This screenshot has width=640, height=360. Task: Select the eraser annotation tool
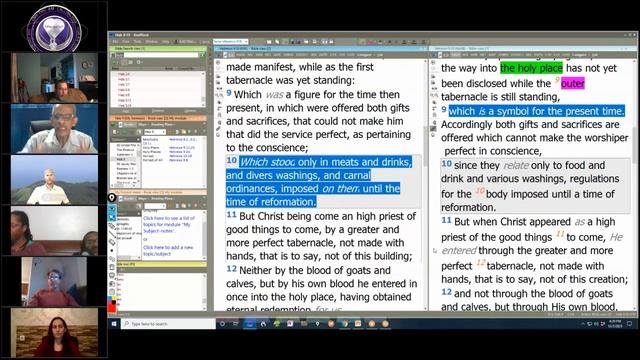click(x=112, y=242)
